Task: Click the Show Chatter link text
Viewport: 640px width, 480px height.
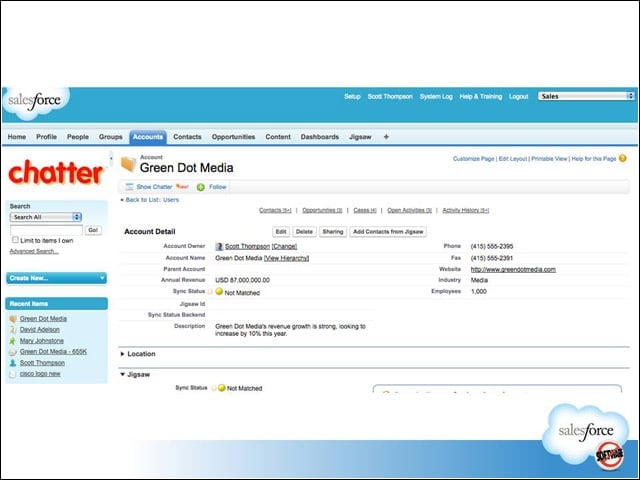Action: pyautogui.click(x=154, y=187)
